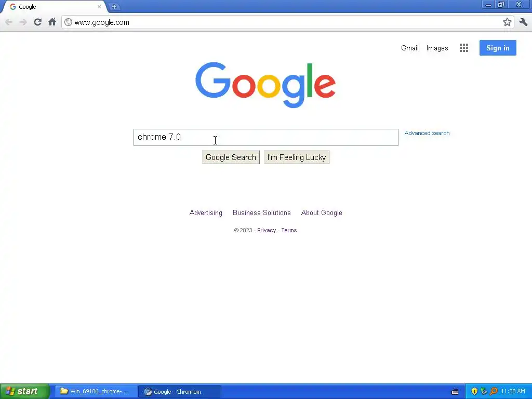Select the Google tab
The image size is (532, 399).
click(x=54, y=7)
